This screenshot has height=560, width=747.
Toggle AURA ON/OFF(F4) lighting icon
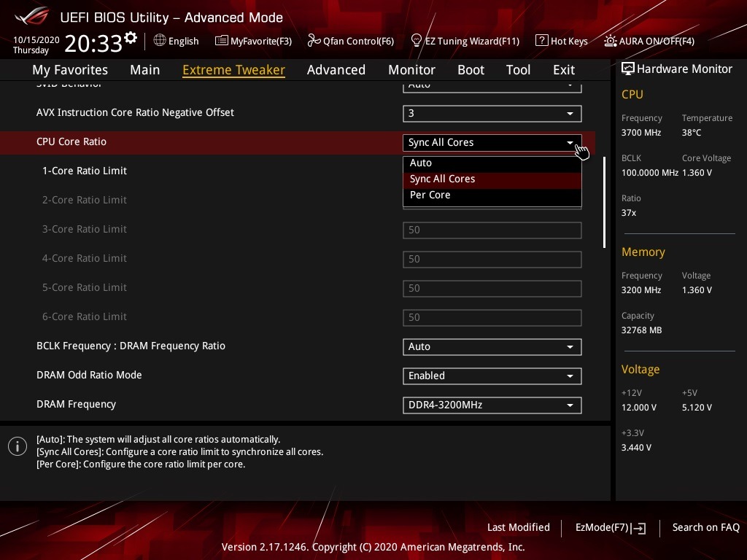pos(611,41)
